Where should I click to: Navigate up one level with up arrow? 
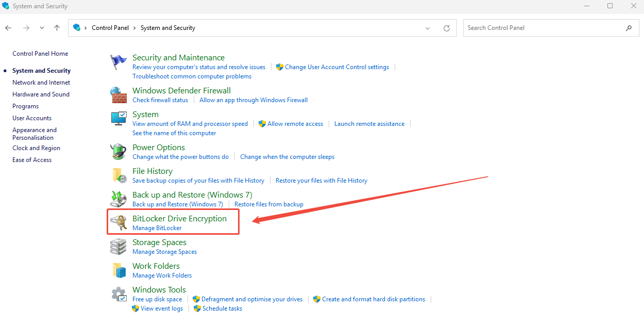(57, 28)
